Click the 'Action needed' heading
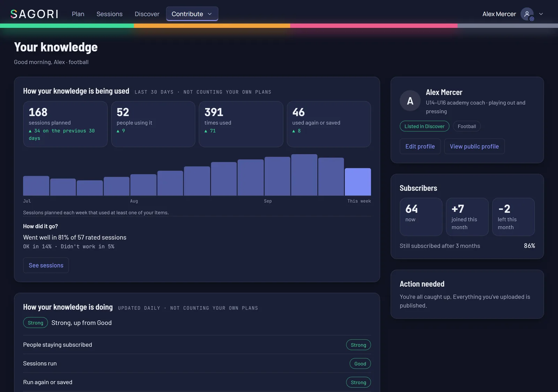Screen dimensions: 558x392 422,284
